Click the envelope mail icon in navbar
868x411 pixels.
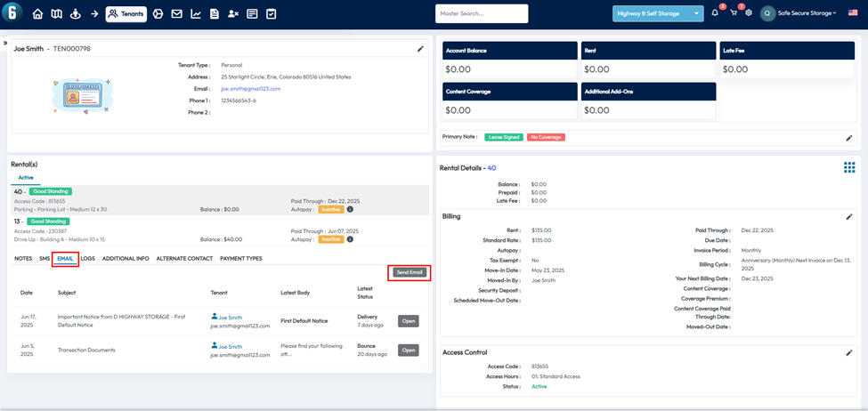point(176,14)
